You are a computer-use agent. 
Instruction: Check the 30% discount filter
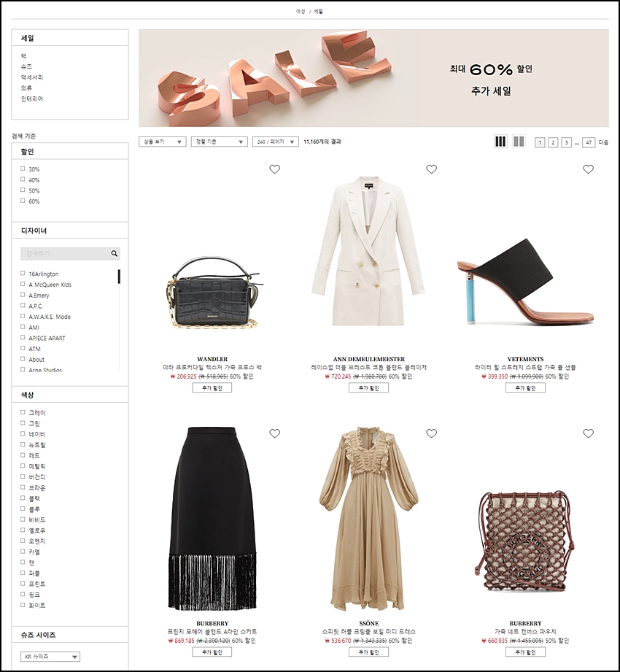[23, 169]
